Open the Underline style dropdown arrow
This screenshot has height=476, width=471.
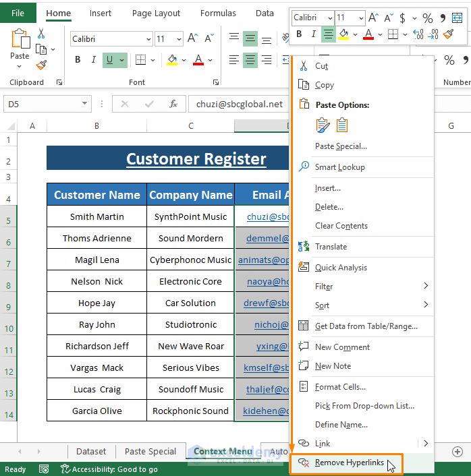122,60
